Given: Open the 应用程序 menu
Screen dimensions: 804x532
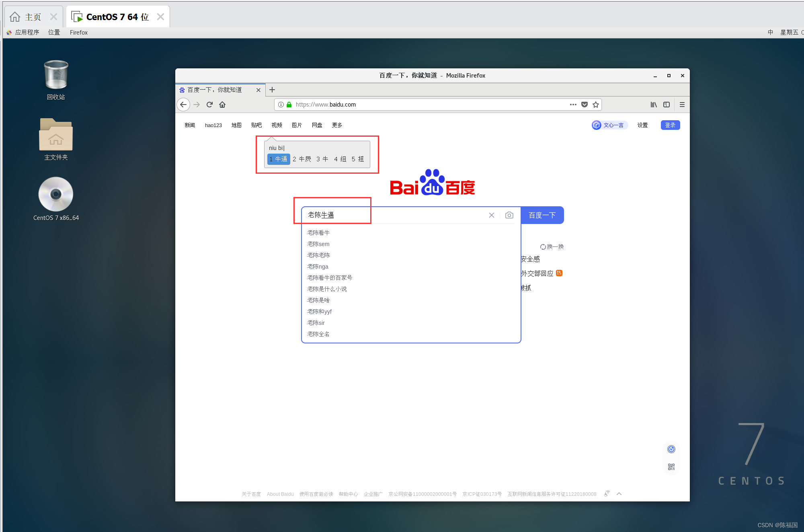Looking at the screenshot, I should click(27, 32).
